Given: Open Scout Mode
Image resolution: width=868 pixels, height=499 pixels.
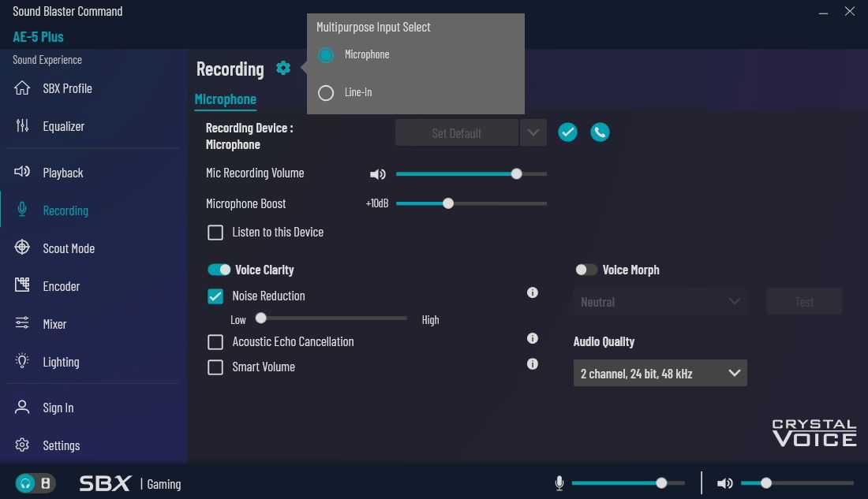Looking at the screenshot, I should tap(69, 248).
